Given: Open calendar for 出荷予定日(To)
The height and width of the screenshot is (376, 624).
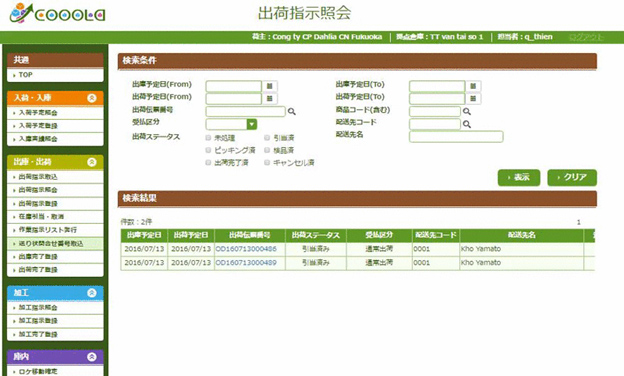Looking at the screenshot, I should [x=473, y=98].
